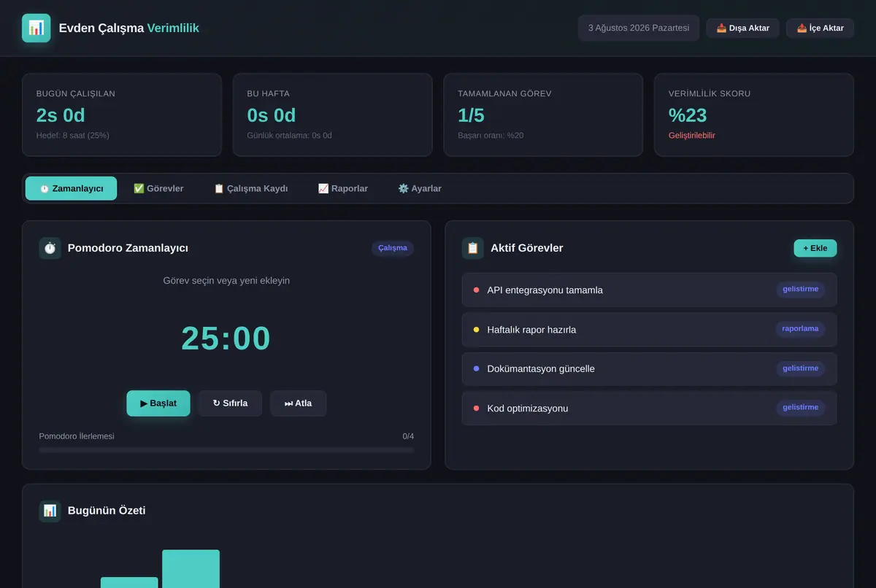Click gelistirme tag on API entegrasyonu tamamla
The height and width of the screenshot is (588, 876).
click(x=800, y=290)
